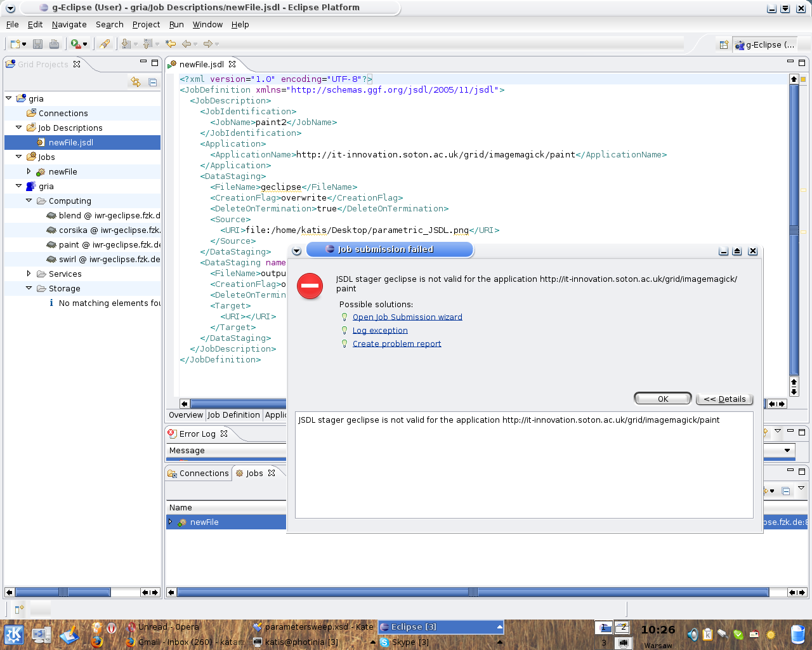The image size is (812, 650).
Task: Collapse the Jobs folder in tree
Action: point(18,157)
